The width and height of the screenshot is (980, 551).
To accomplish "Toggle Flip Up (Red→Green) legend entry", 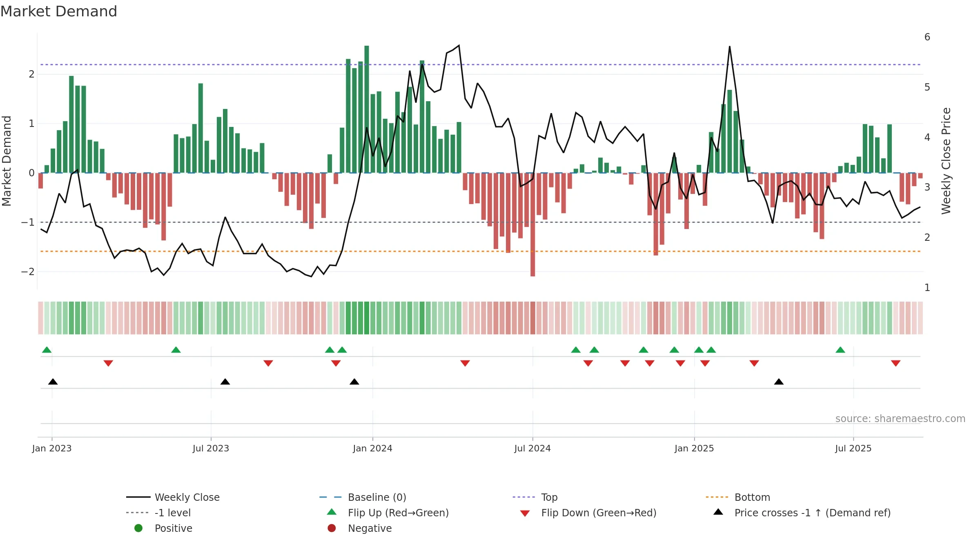I will click(388, 513).
